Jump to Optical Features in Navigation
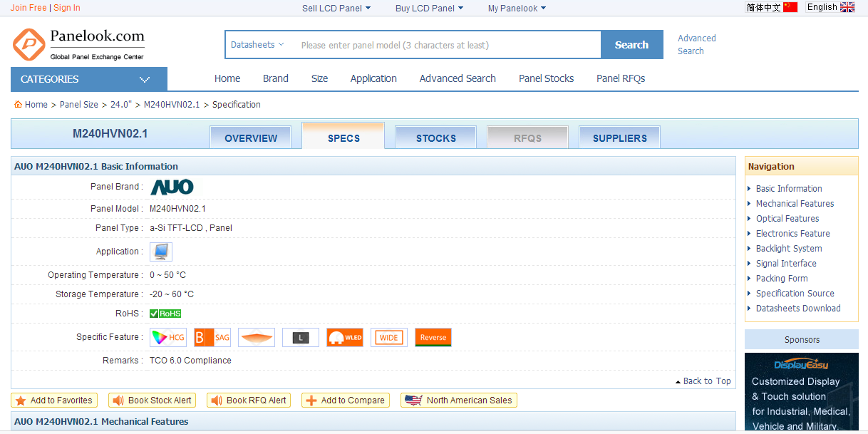 [x=787, y=219]
